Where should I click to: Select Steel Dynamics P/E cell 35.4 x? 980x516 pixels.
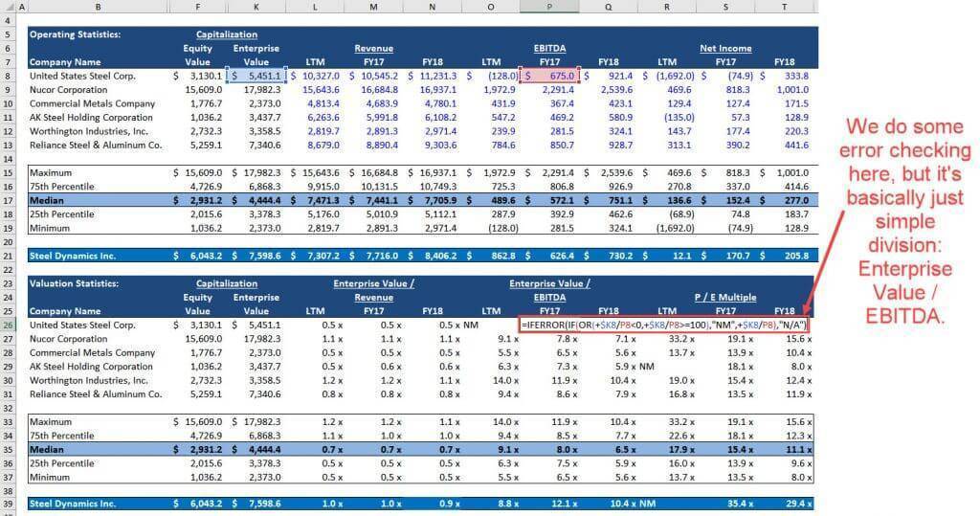click(x=725, y=504)
